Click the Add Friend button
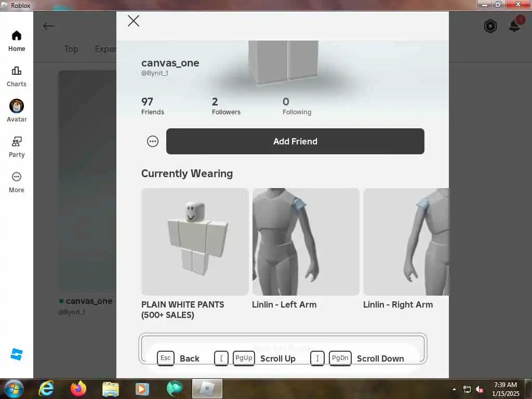 [x=295, y=141]
